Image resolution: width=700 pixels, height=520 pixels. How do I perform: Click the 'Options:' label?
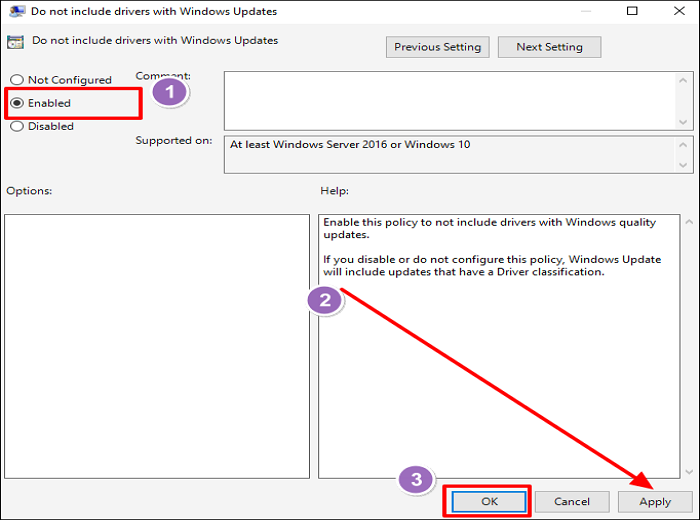coord(29,191)
